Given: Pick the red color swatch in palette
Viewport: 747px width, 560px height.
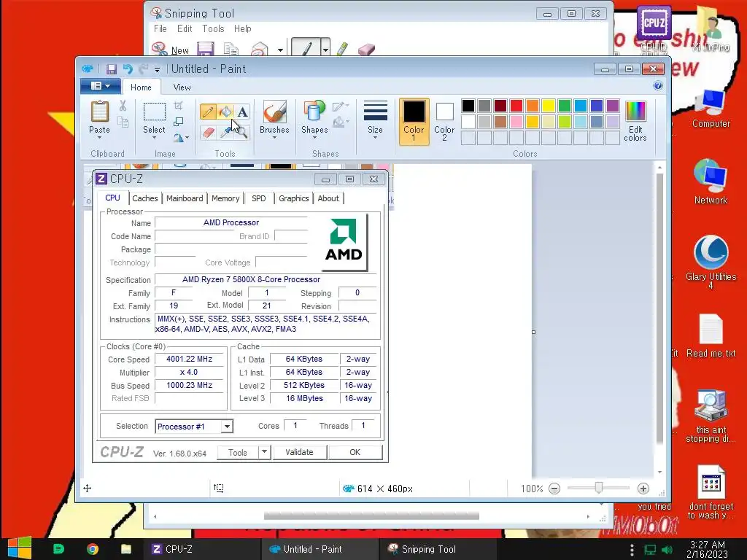Looking at the screenshot, I should 516,105.
